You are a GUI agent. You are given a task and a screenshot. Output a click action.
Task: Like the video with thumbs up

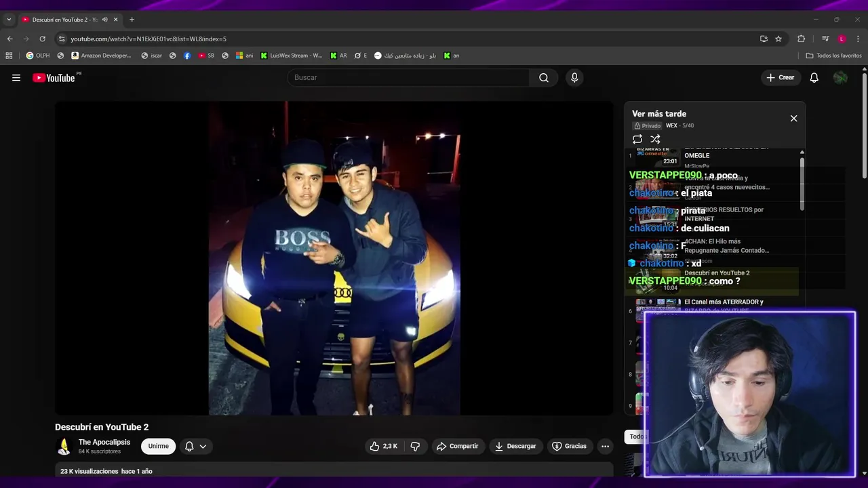coord(384,446)
